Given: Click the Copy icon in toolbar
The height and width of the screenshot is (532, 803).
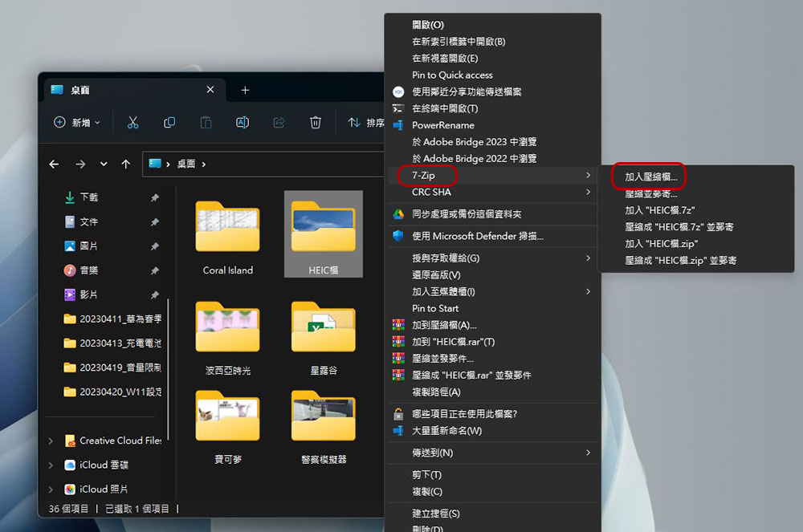Looking at the screenshot, I should pyautogui.click(x=169, y=122).
